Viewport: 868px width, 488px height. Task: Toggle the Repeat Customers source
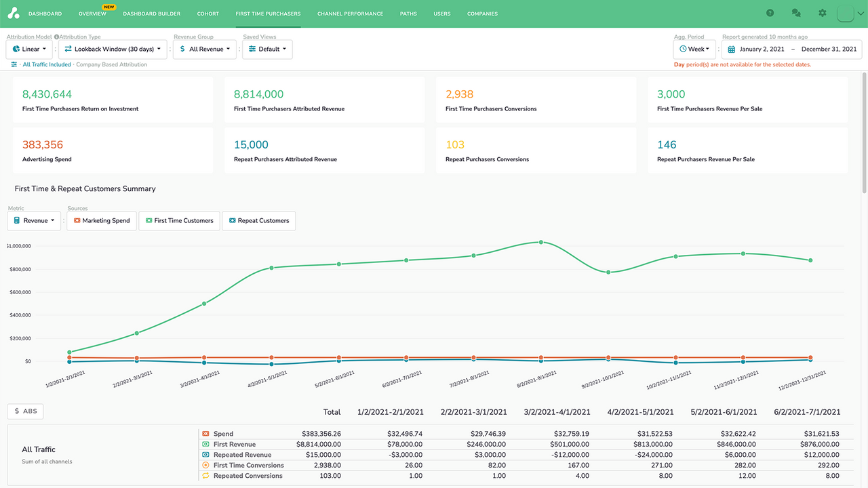(258, 220)
